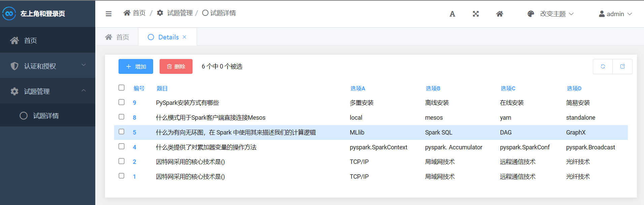This screenshot has height=205, width=644.
Task: Click the home icon in top toolbar
Action: pyautogui.click(x=500, y=14)
